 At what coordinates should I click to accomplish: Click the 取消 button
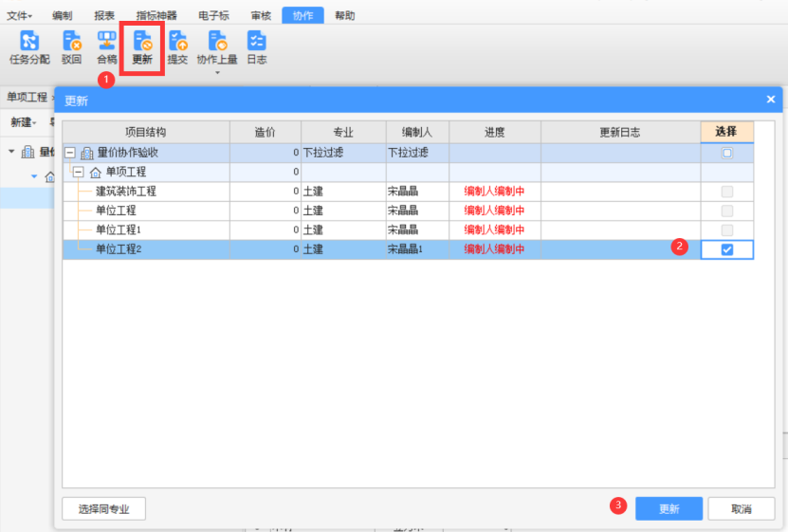742,509
